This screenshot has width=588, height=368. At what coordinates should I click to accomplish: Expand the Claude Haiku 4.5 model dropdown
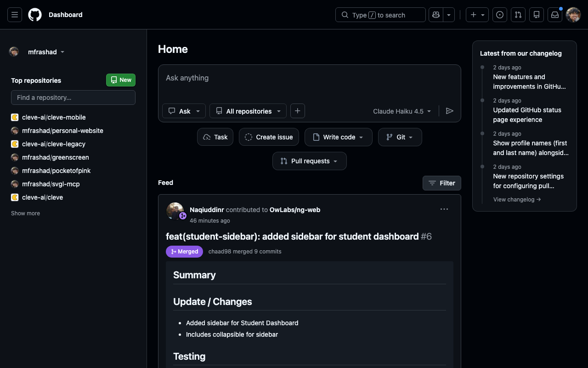[x=401, y=111]
